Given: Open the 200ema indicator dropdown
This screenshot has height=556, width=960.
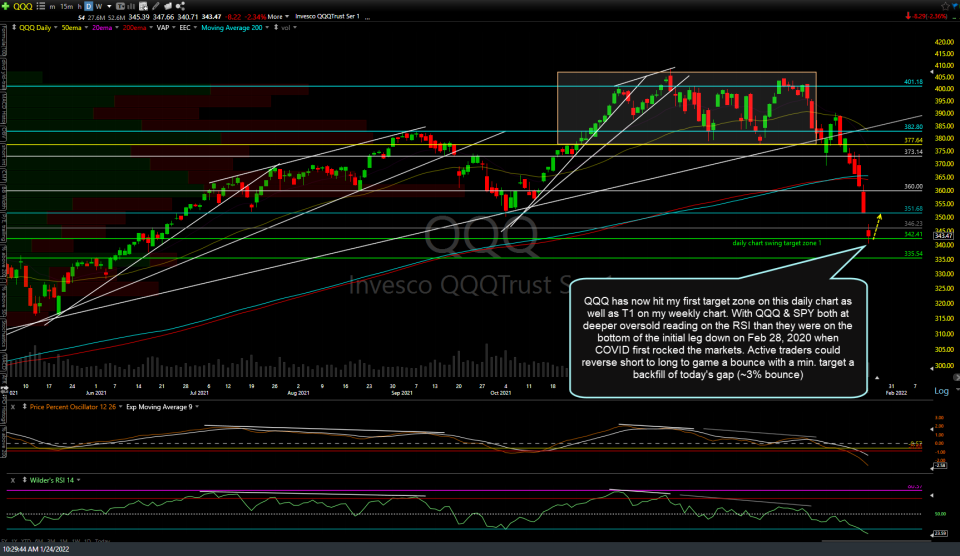Looking at the screenshot, I should click(x=151, y=28).
